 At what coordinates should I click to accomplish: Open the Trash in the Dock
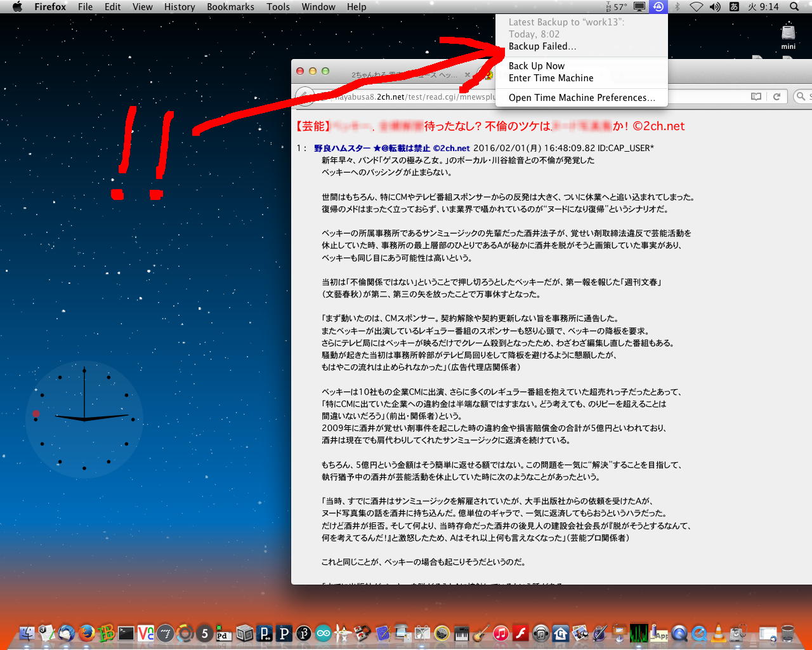click(788, 633)
